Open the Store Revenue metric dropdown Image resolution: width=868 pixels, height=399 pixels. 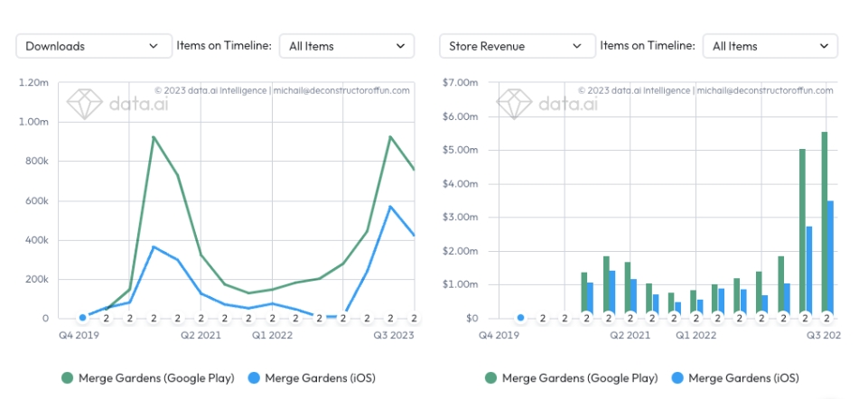point(516,46)
